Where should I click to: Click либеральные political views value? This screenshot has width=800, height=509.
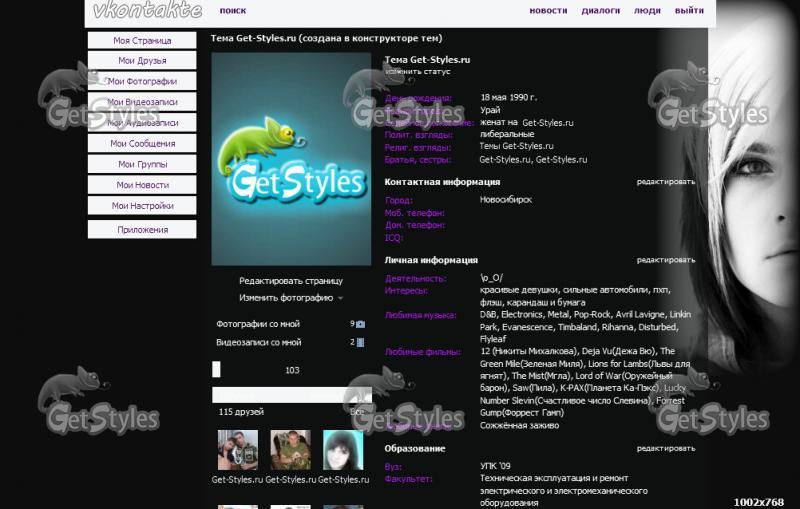[x=507, y=134]
